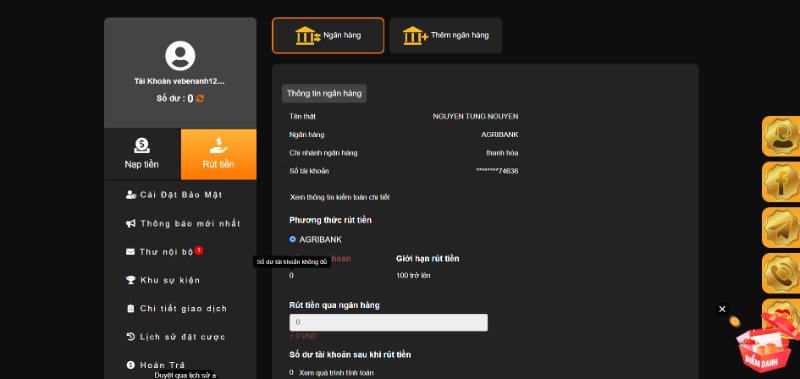Go to Khu sự kiện section
The image size is (800, 379).
click(163, 280)
